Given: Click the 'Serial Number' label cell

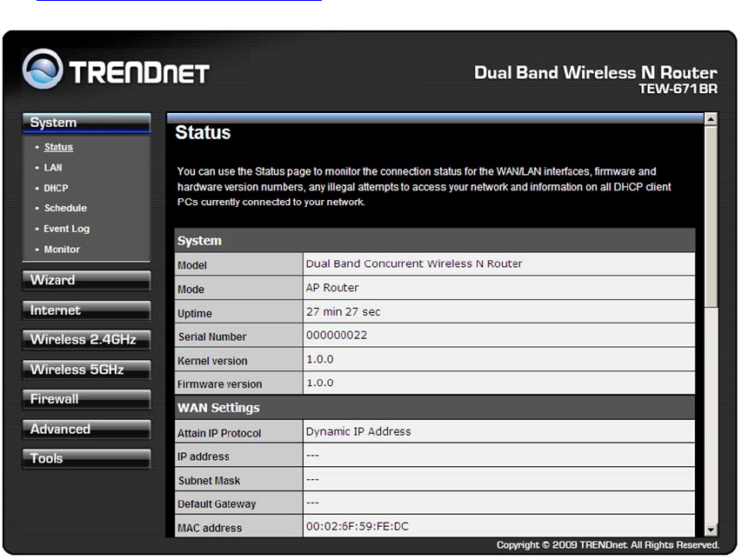Looking at the screenshot, I should [238, 336].
